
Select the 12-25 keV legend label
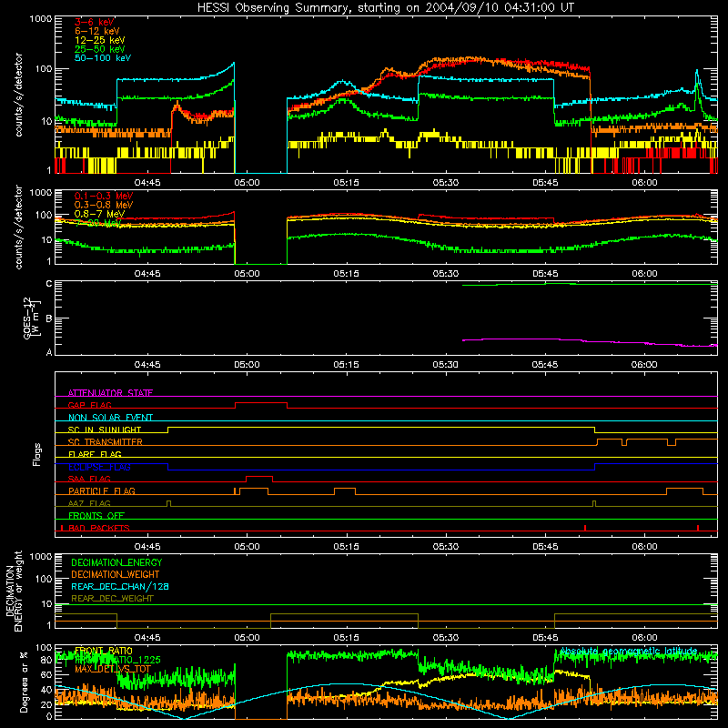(x=99, y=40)
